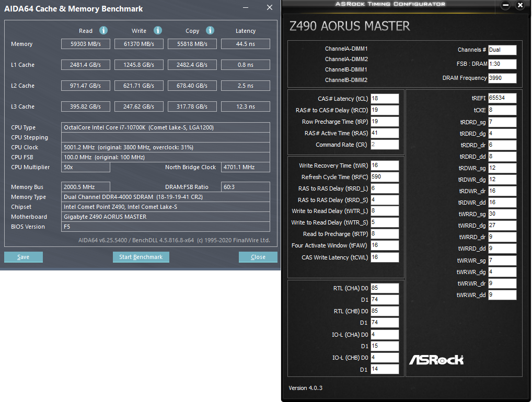Viewport: 532px width, 402px height.
Task: Click the Memory Type DDR4-4000 field
Action: (x=166, y=197)
